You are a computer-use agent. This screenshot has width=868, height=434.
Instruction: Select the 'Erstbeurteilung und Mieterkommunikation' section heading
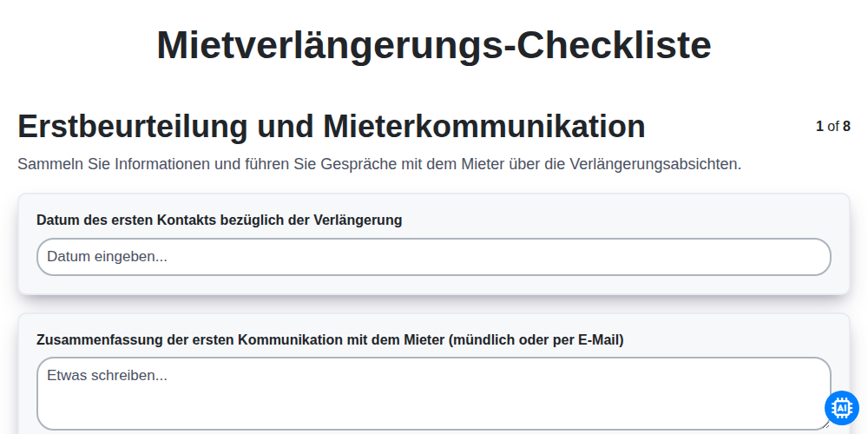click(x=332, y=126)
